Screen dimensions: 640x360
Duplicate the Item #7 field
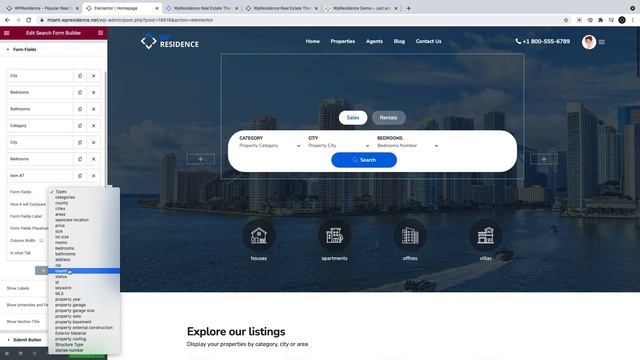pos(80,176)
